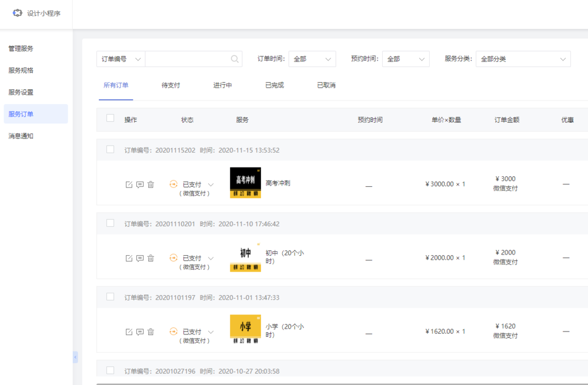Switch to 已取消 tab
Screen dimensions: 588x385
(326, 85)
